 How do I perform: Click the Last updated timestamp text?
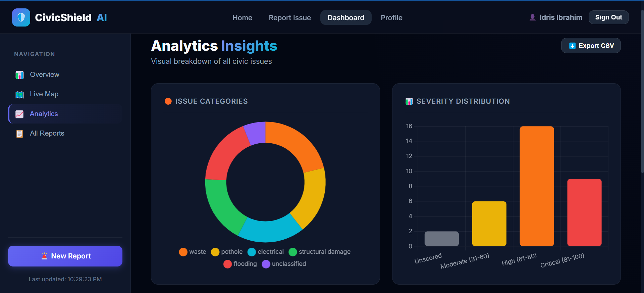(x=65, y=279)
